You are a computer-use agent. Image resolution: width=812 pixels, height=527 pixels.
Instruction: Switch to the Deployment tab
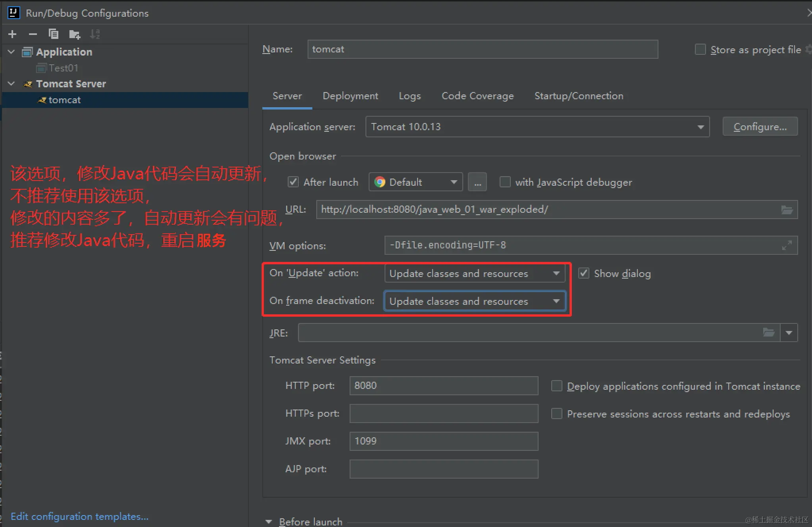point(350,96)
